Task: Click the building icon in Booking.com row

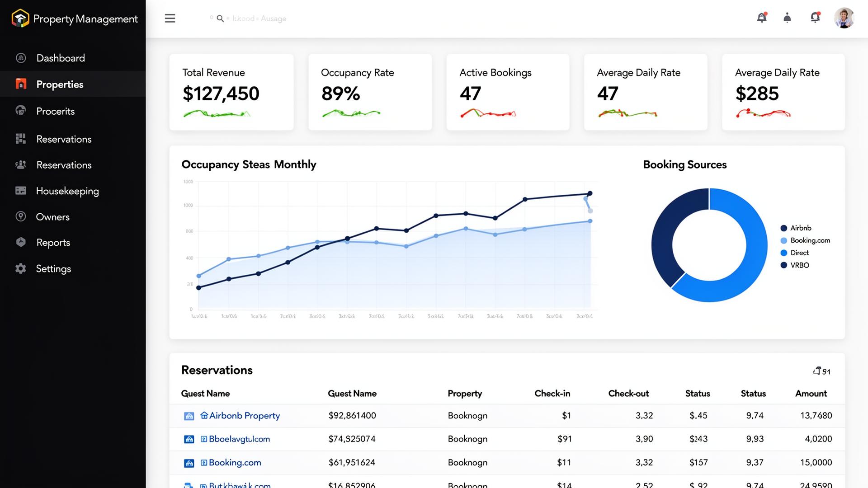Action: tap(189, 463)
